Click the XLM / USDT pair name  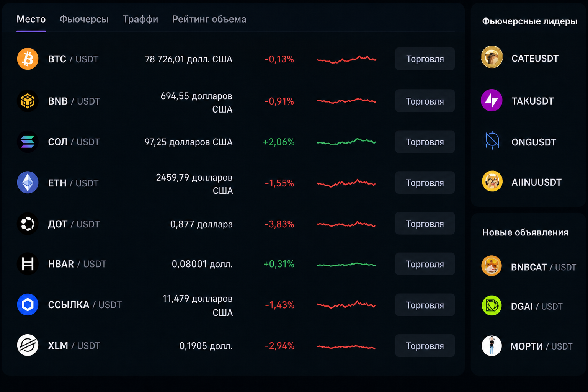pos(74,346)
